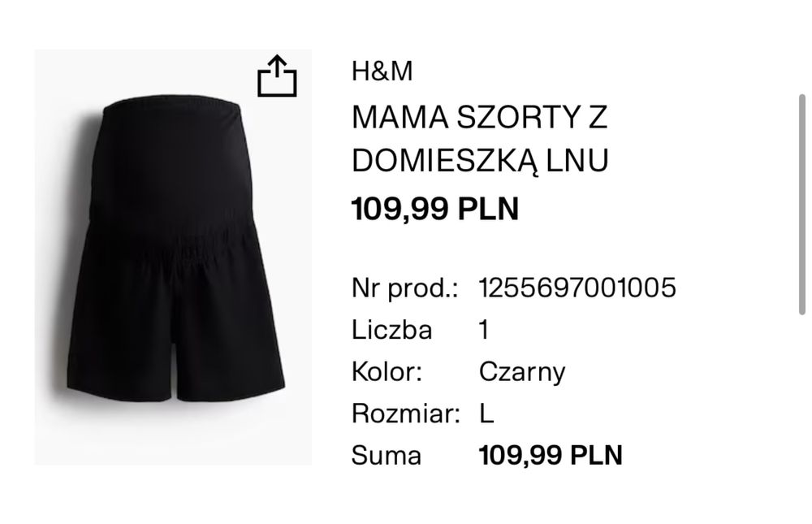Click the Nr prod. label

coord(404,288)
